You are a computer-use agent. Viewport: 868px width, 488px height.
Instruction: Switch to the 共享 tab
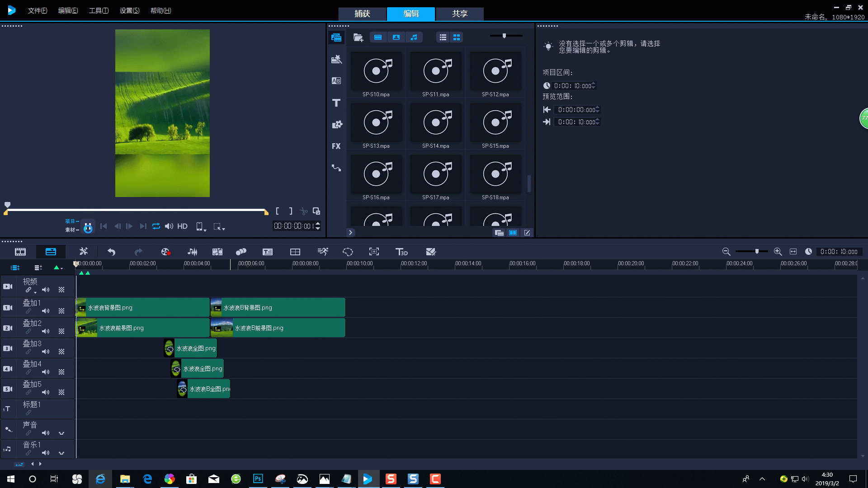click(459, 14)
